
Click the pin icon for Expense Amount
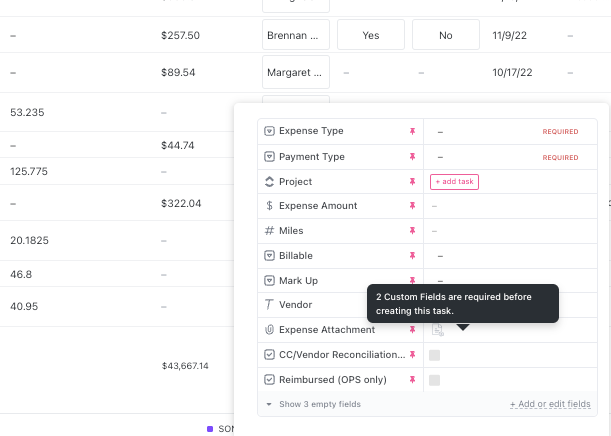412,206
